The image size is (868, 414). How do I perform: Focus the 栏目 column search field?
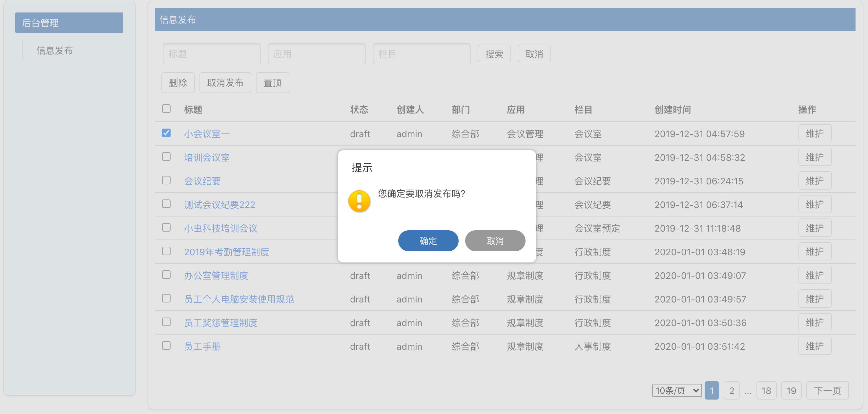point(422,54)
